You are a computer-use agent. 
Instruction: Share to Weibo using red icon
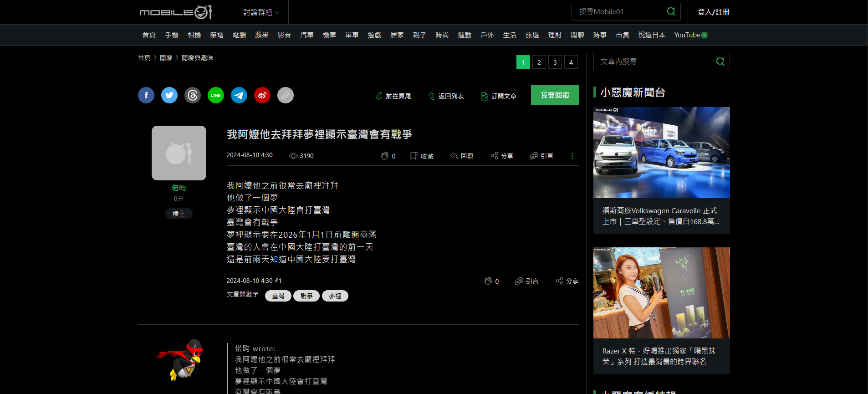262,95
